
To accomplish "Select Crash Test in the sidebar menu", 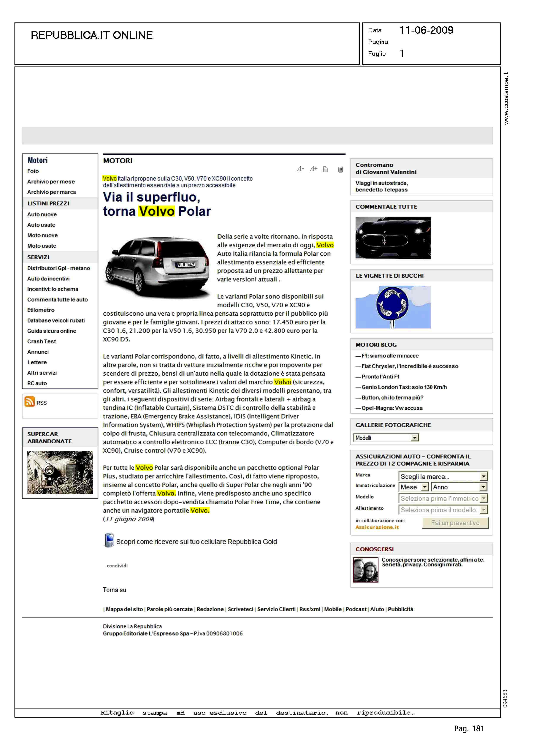I will (42, 341).
